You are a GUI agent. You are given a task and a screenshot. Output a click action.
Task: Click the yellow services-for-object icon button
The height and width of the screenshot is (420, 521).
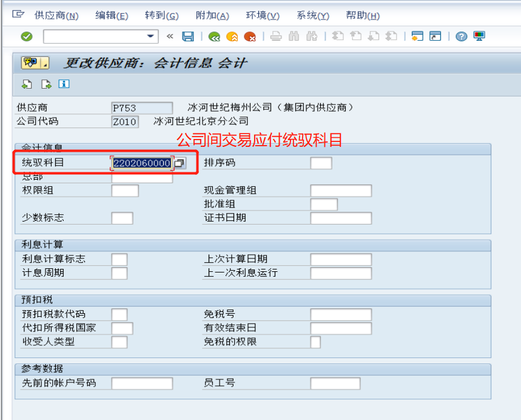35,63
